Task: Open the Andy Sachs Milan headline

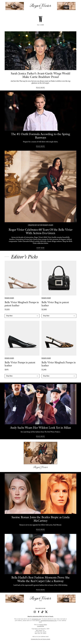Action: (x=40, y=428)
